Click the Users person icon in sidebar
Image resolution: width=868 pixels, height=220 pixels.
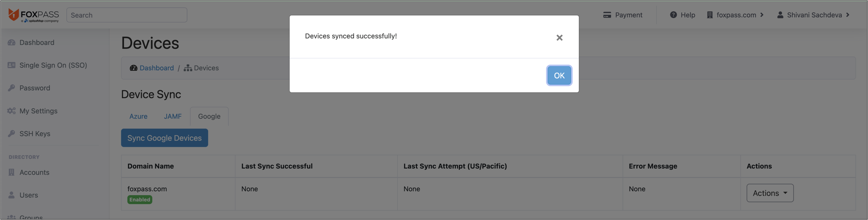click(x=12, y=195)
